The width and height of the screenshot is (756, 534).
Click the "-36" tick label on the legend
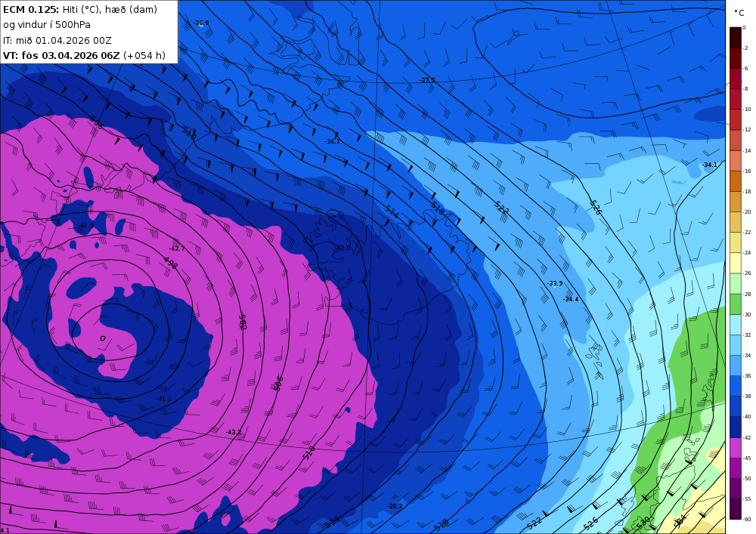[747, 376]
